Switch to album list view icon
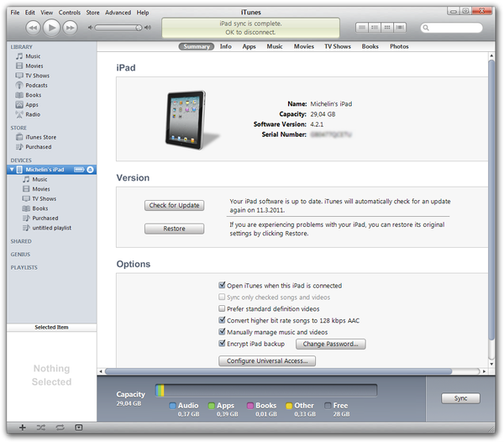Image resolution: width=504 pixels, height=442 pixels. pyautogui.click(x=375, y=28)
